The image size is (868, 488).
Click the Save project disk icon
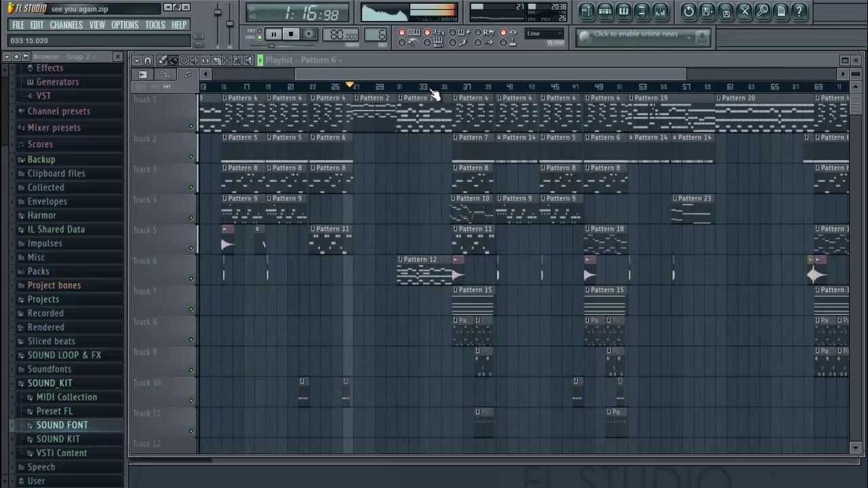pyautogui.click(x=707, y=11)
